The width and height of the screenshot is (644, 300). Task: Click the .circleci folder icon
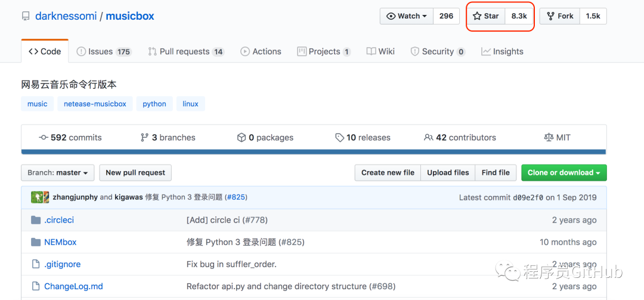36,220
